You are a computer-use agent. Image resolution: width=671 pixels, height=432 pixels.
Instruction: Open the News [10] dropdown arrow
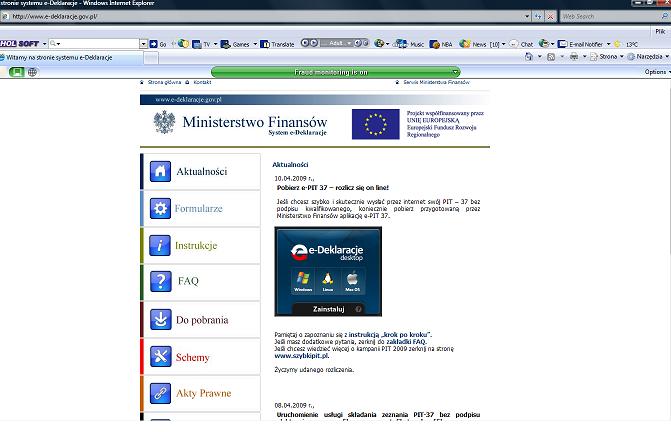click(x=503, y=44)
